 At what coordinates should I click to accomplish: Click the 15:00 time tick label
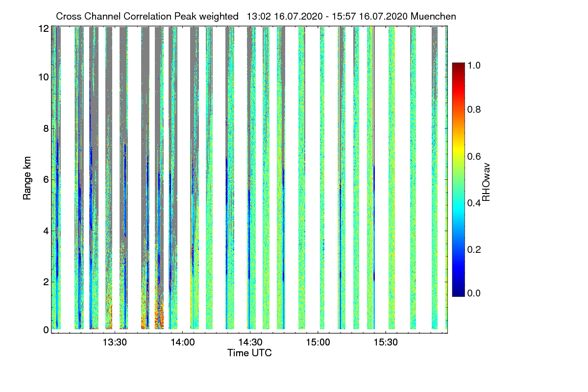pos(318,342)
